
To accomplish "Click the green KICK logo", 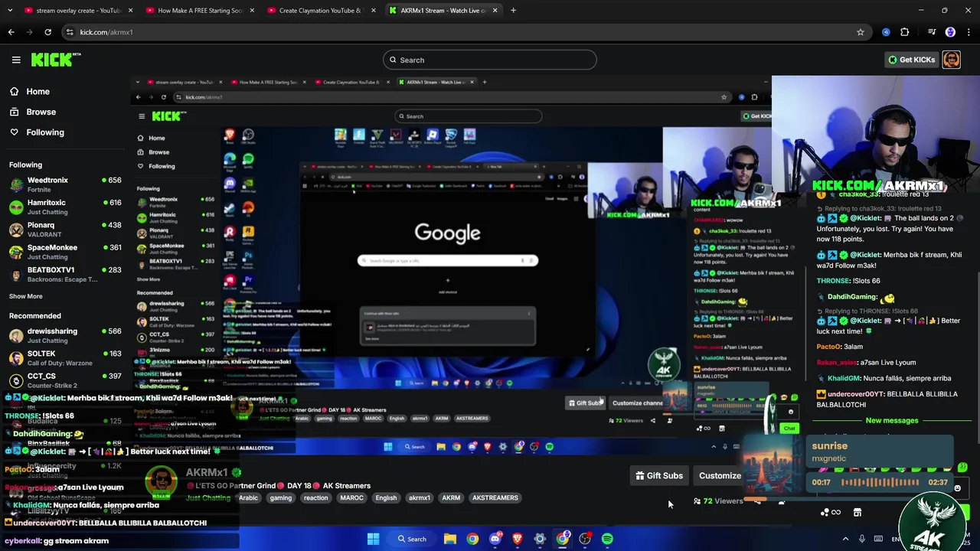I will point(56,60).
